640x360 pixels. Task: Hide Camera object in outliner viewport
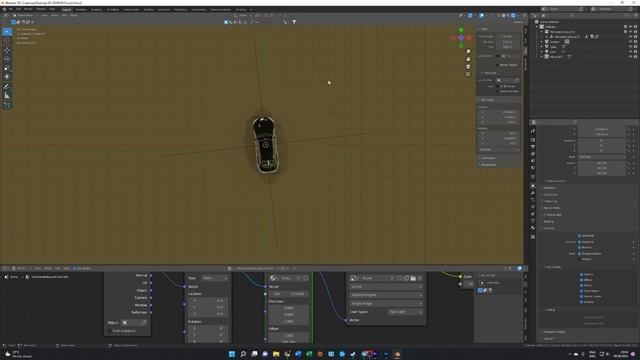point(631,42)
